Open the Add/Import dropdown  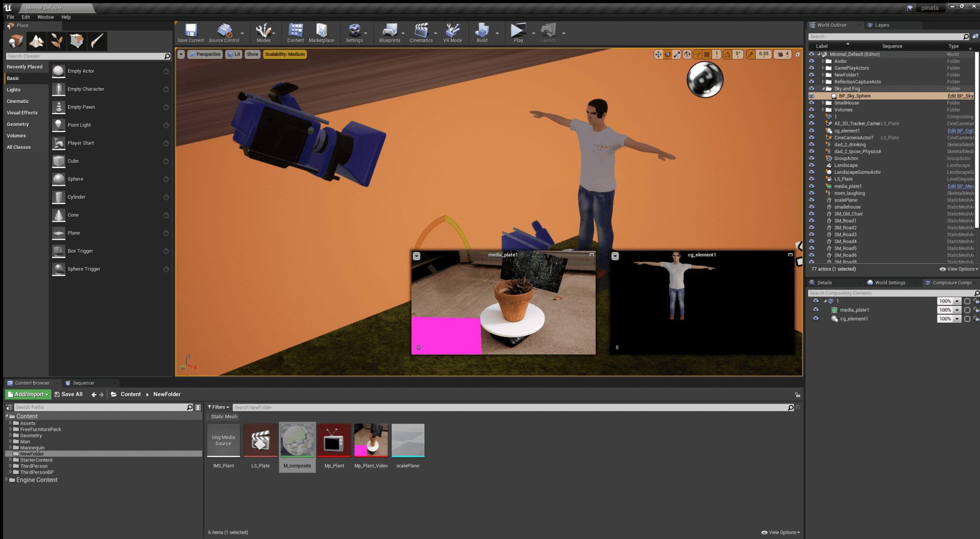coord(28,394)
